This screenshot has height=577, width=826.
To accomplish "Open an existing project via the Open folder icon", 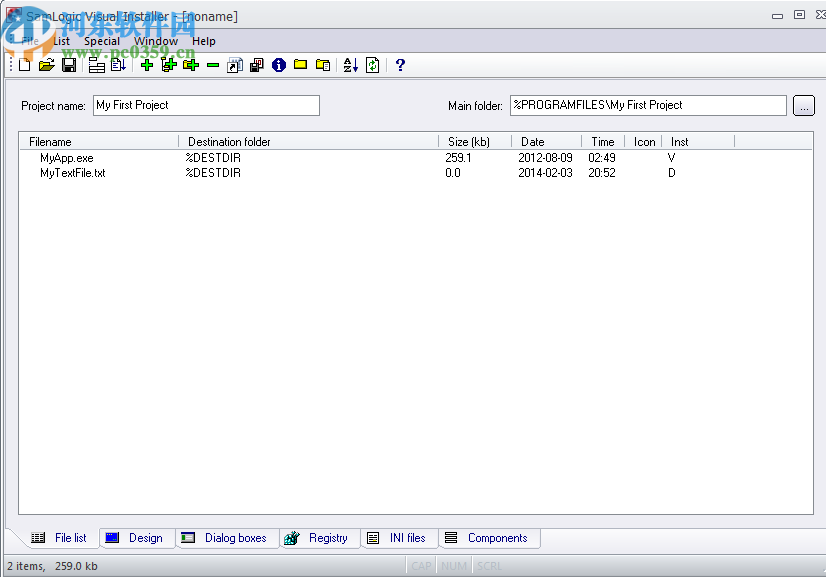I will (x=47, y=65).
